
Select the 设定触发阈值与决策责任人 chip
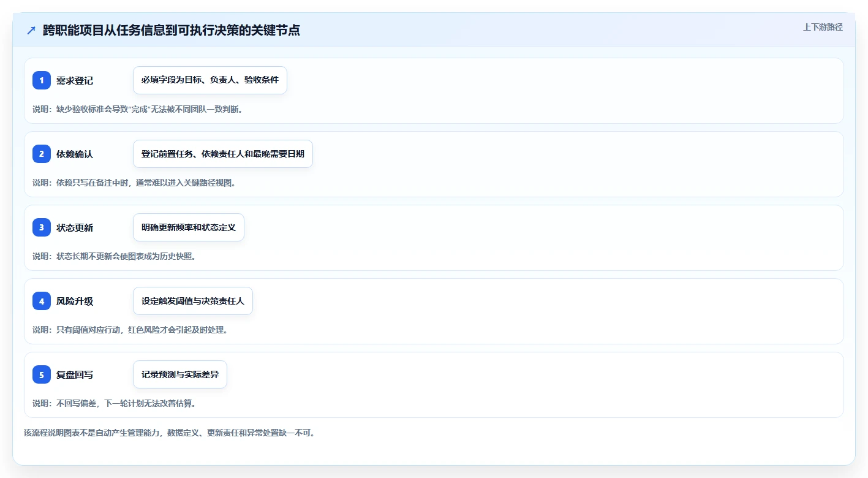point(193,301)
